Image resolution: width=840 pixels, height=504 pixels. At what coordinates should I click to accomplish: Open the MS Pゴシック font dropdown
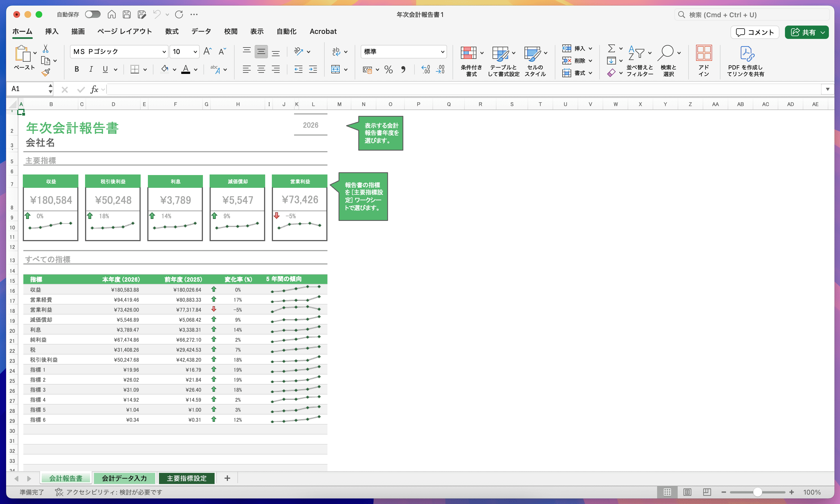click(x=164, y=52)
